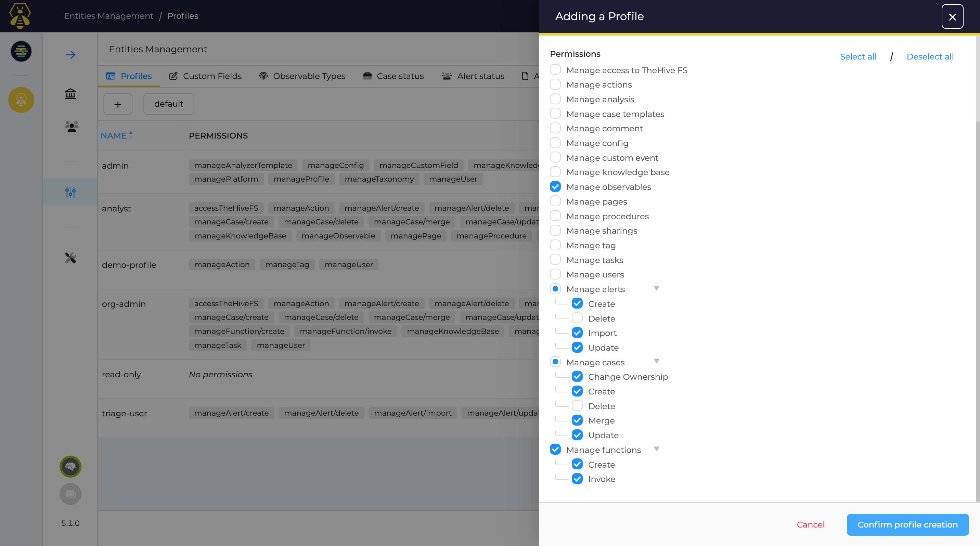Click the yellow user avatar circle
The height and width of the screenshot is (546, 980).
point(21,100)
